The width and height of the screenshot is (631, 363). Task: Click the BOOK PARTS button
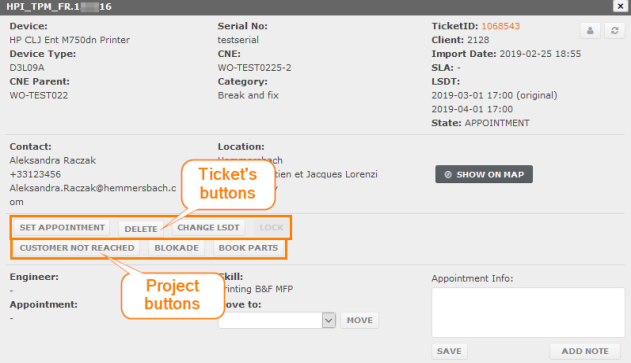248,248
